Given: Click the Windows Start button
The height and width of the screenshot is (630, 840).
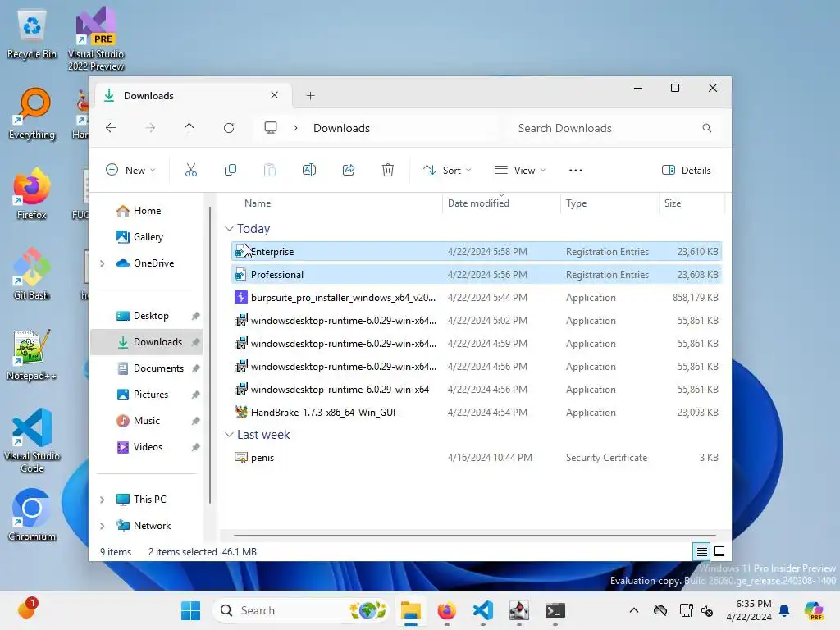Looking at the screenshot, I should point(190,610).
